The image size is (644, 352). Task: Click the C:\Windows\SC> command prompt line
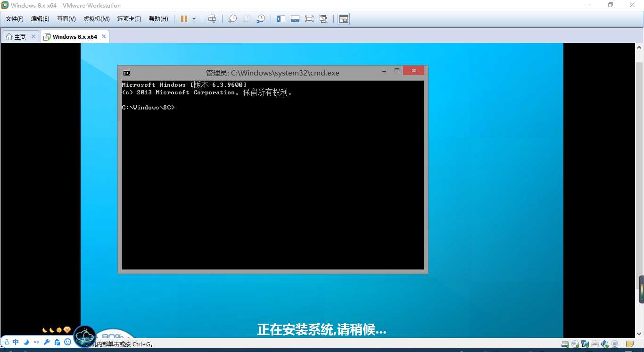pos(148,108)
